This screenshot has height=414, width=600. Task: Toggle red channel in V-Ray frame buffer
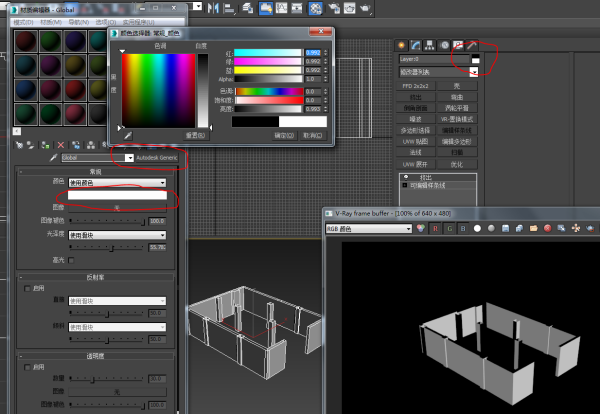coord(433,228)
